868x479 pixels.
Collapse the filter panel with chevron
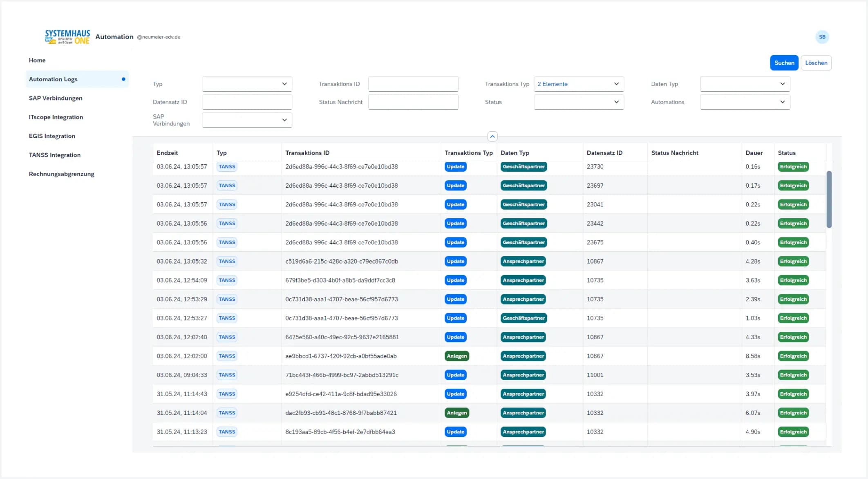click(x=492, y=137)
